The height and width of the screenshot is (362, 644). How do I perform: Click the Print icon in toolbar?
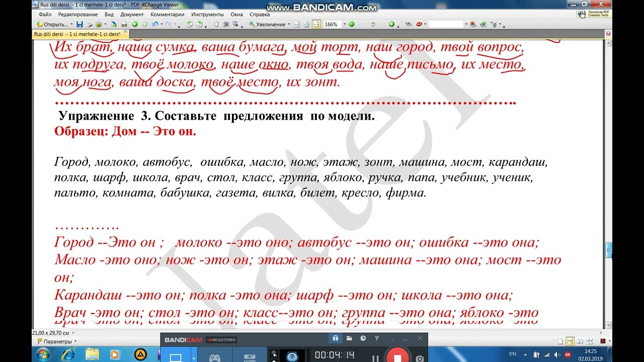coord(89,24)
